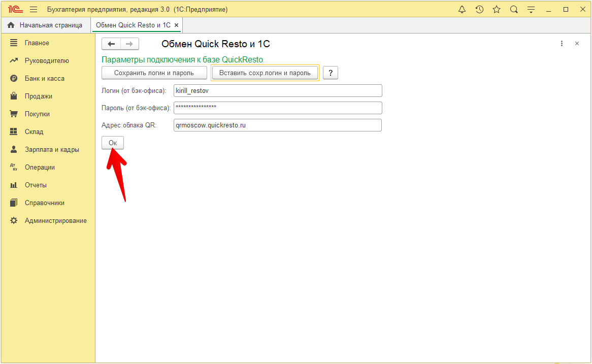Open the Банк и касса section
Screen dimensions: 592x364
[45, 79]
